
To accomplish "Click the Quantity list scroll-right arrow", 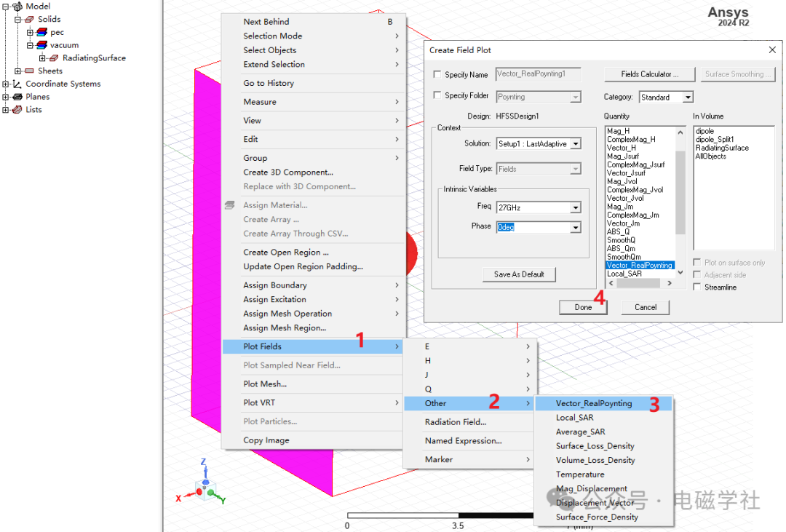I will pos(670,283).
